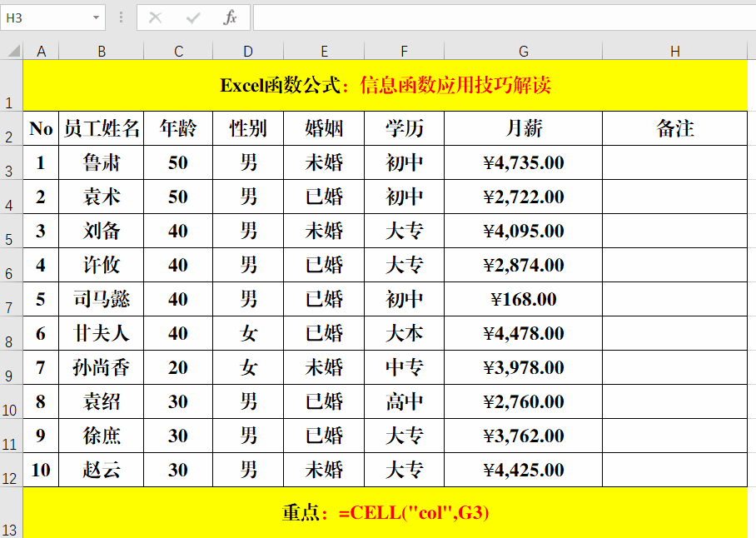Click the '备注' header cell
The height and width of the screenshot is (538, 756).
coord(675,128)
